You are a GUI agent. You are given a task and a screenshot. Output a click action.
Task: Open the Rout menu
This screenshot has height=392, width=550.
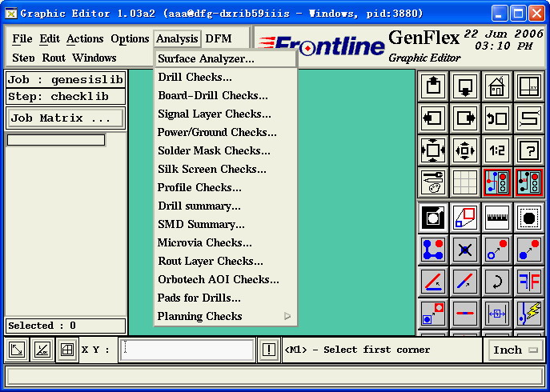pos(54,58)
